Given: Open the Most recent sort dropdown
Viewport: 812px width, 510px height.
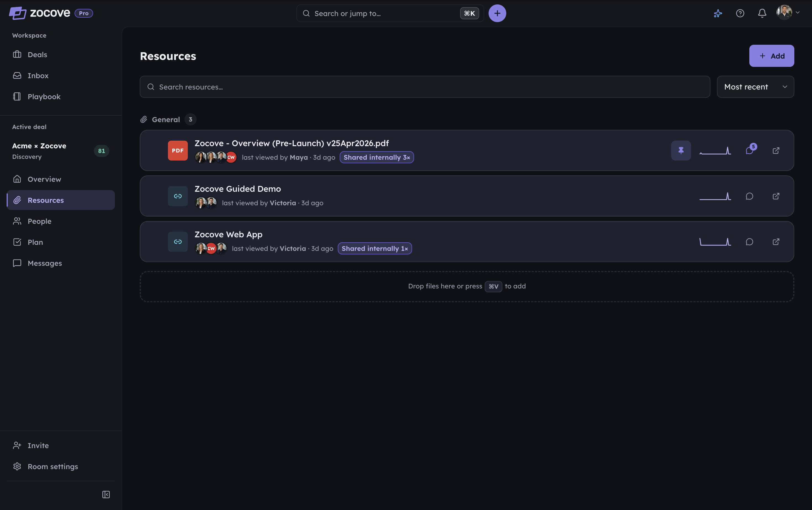Looking at the screenshot, I should coord(755,87).
